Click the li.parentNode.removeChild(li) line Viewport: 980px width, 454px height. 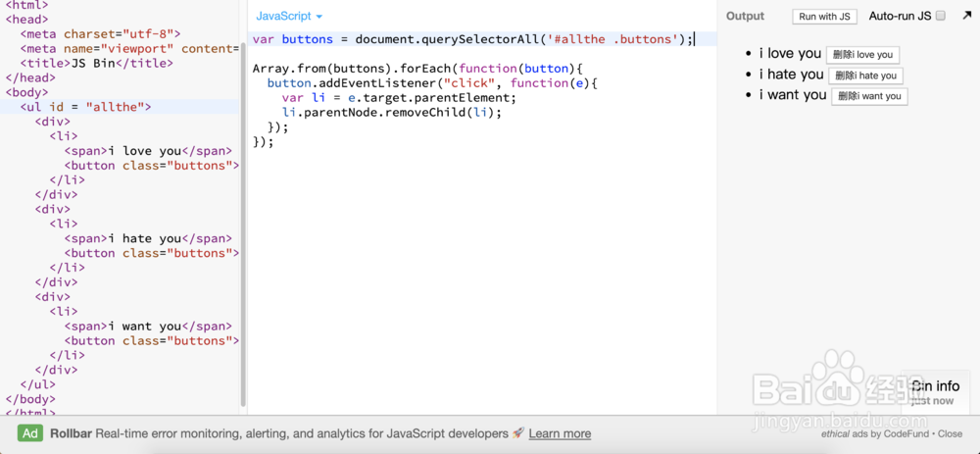pos(392,113)
